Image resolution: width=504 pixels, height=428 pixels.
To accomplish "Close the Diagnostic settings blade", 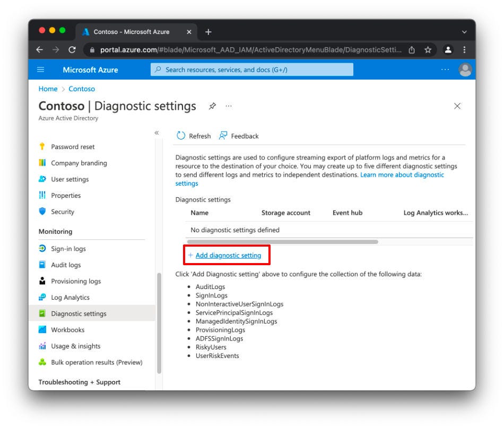I will click(x=457, y=106).
